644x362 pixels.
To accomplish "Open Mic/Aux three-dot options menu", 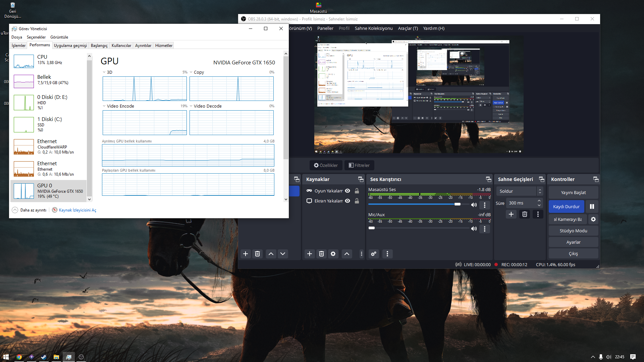I will (x=484, y=229).
